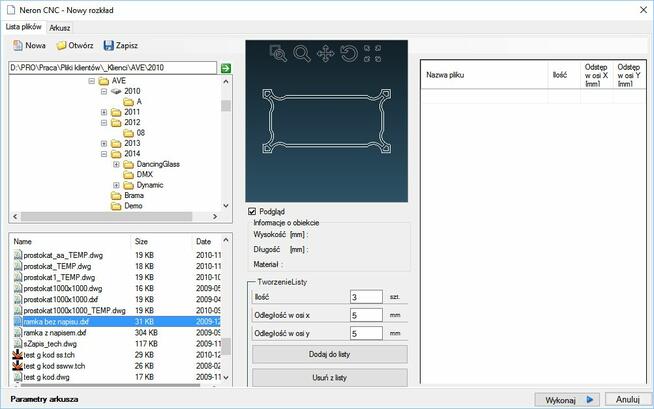Viewport: 654px width, 409px height.
Task: Click the Ilość quantity input field
Action: tap(365, 297)
